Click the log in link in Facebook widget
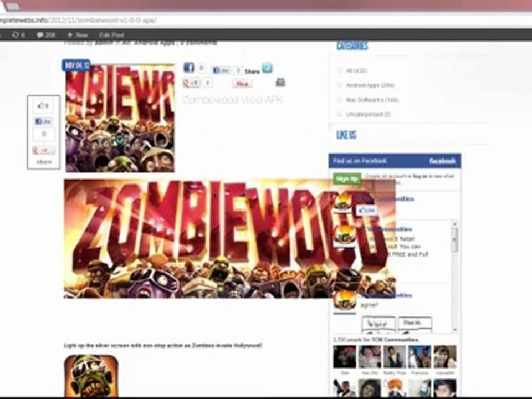This screenshot has height=399, width=532. [420, 176]
